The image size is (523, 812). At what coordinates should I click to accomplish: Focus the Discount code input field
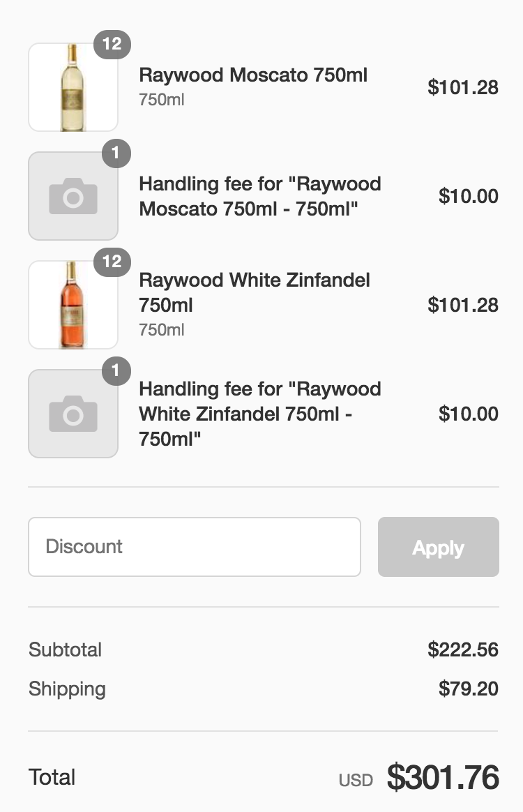194,547
